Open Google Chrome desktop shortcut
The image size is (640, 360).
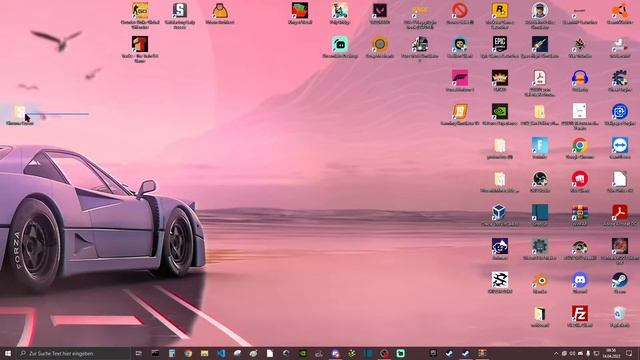click(x=580, y=147)
